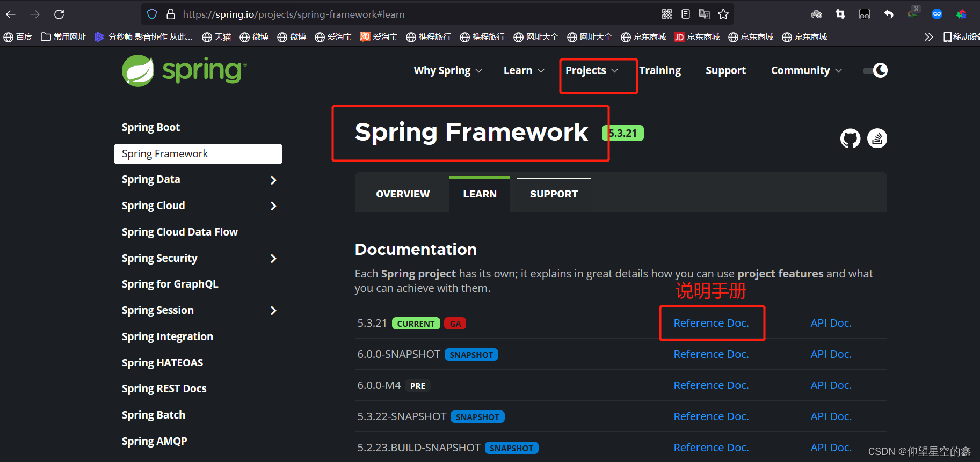980x462 pixels.
Task: Switch to the SUPPORT tab
Action: point(554,194)
